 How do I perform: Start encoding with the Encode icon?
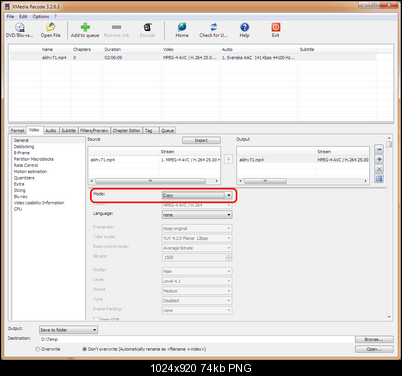(147, 30)
